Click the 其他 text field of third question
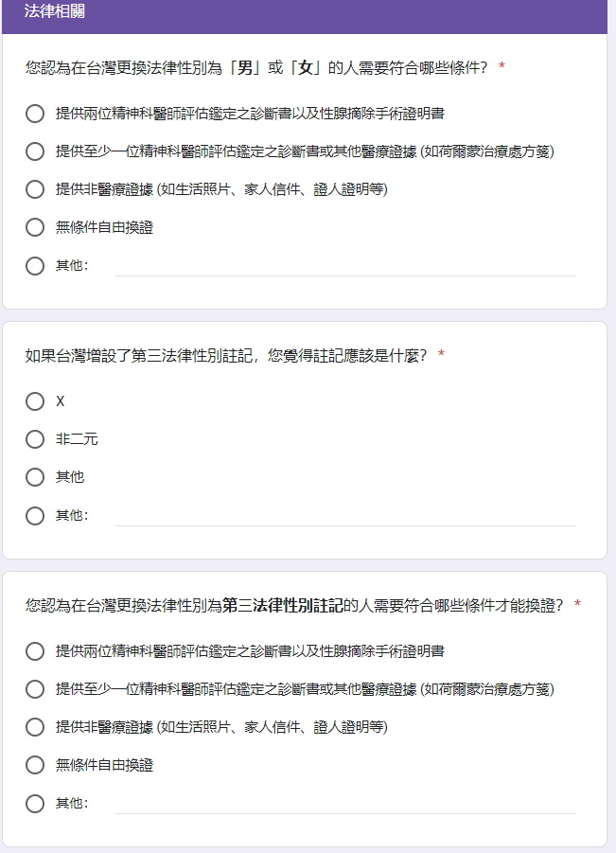Image resolution: width=616 pixels, height=853 pixels. (345, 804)
